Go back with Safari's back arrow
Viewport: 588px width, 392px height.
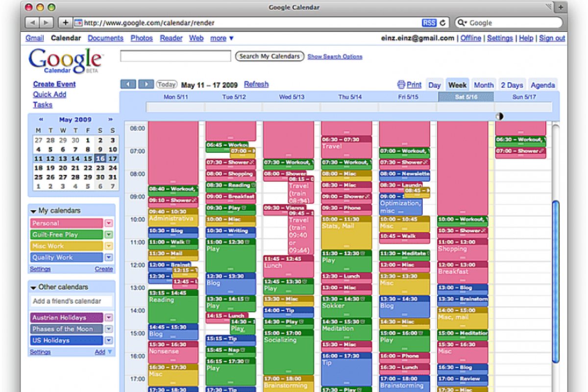pos(32,23)
